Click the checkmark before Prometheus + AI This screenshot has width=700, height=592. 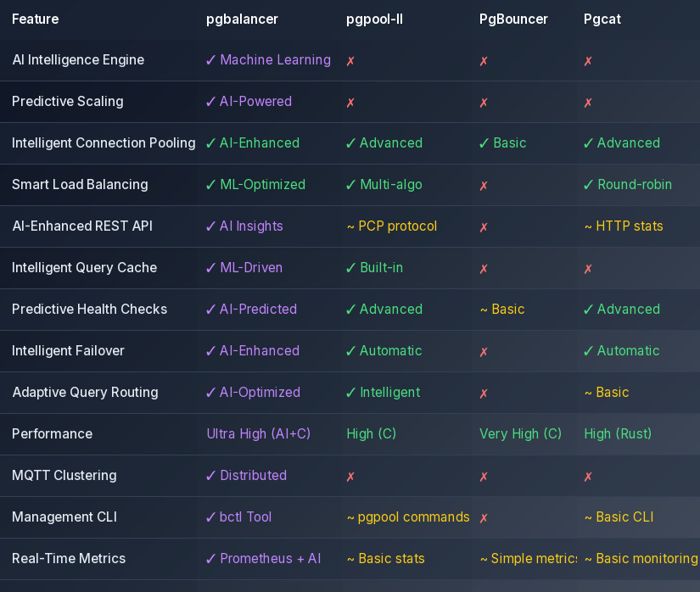coord(211,559)
